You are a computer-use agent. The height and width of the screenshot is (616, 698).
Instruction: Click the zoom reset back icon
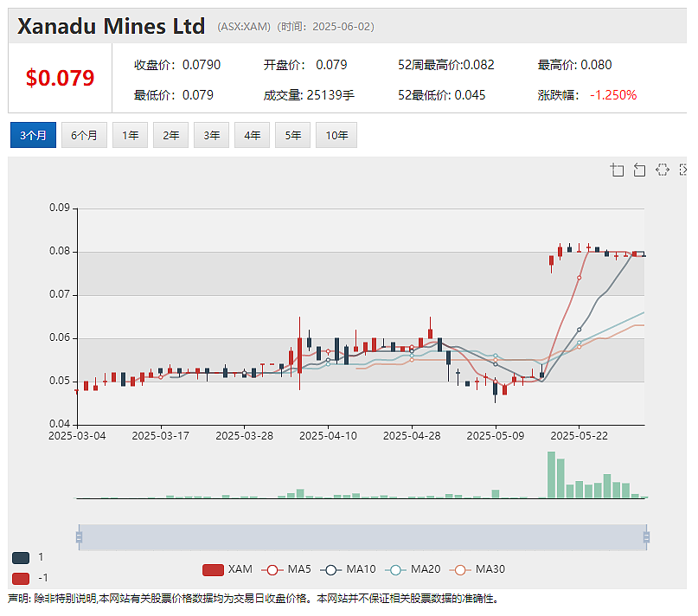[x=639, y=170]
